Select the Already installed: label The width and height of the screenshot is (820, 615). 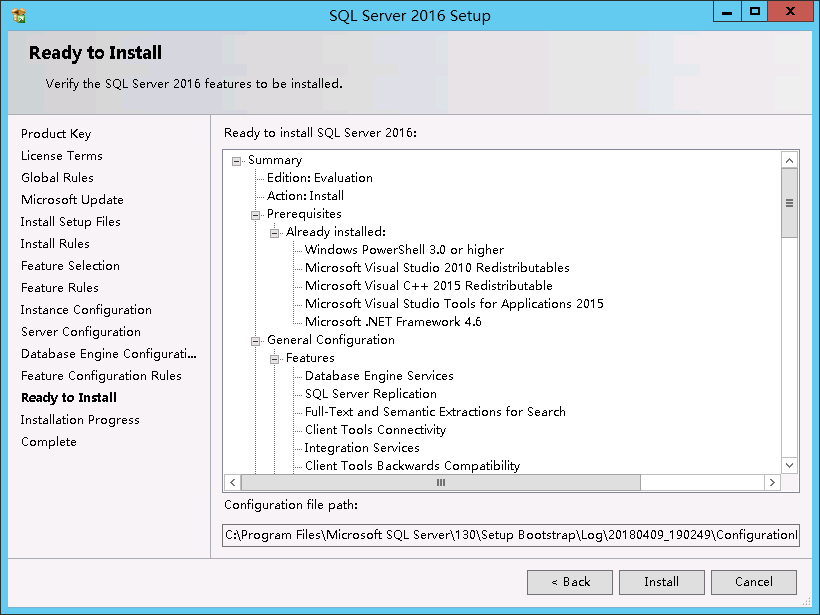[x=336, y=232]
